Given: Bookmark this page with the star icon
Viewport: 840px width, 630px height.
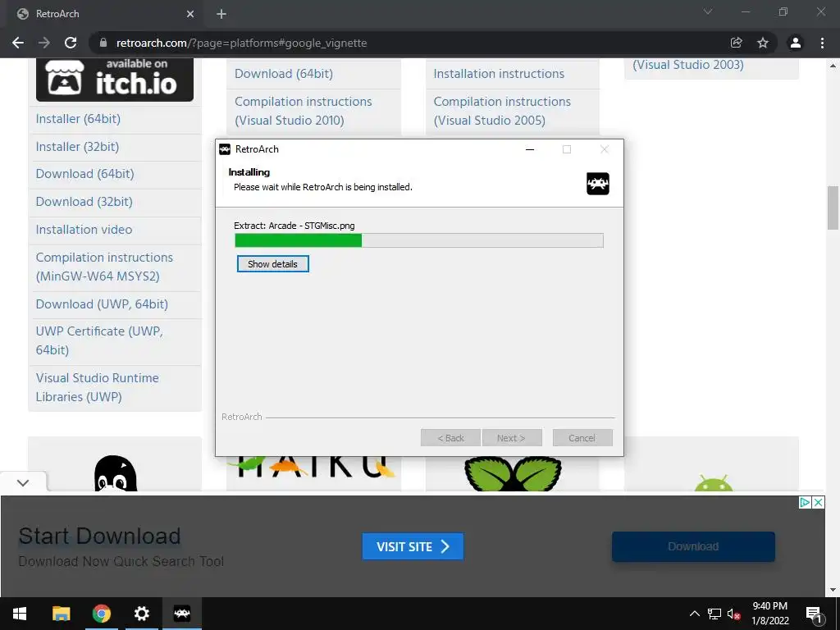Looking at the screenshot, I should pos(763,43).
